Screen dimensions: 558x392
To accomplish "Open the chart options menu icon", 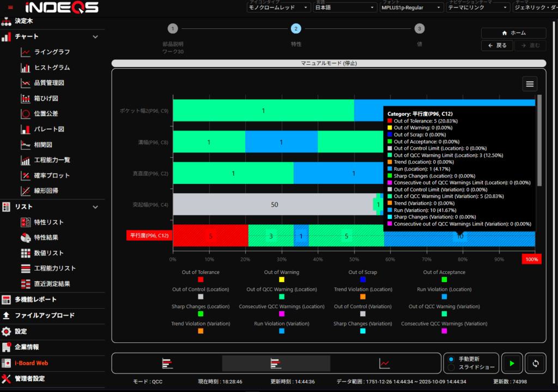I will point(530,83).
